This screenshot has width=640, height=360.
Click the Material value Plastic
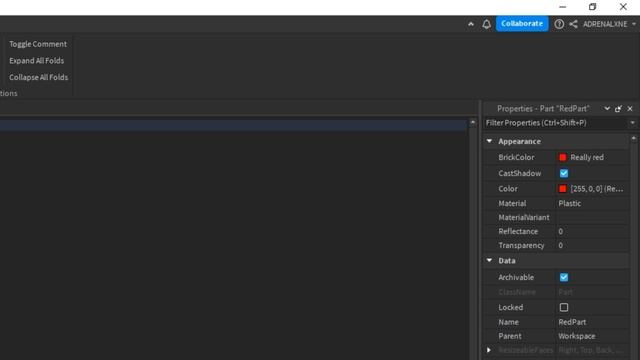coord(569,203)
